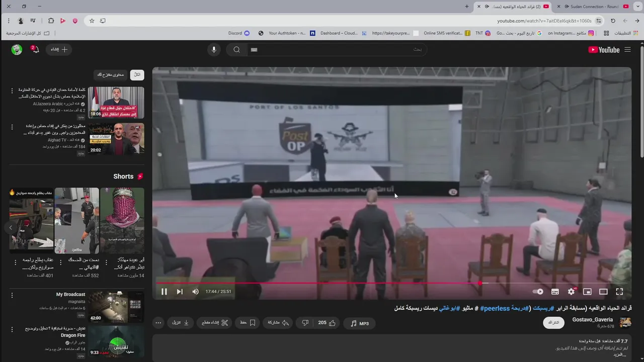Open options menu for My Broadcast video
Image resolution: width=644 pixels, height=362 pixels.
[x=12, y=296]
